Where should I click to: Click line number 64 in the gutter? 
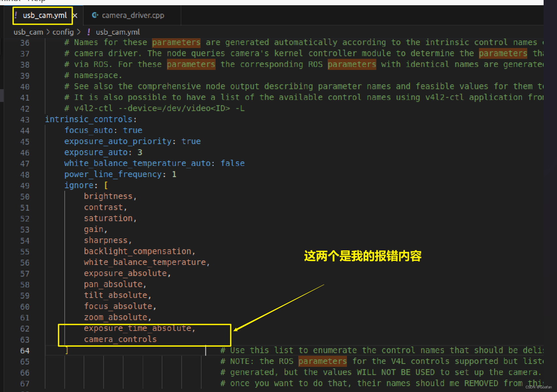point(25,351)
